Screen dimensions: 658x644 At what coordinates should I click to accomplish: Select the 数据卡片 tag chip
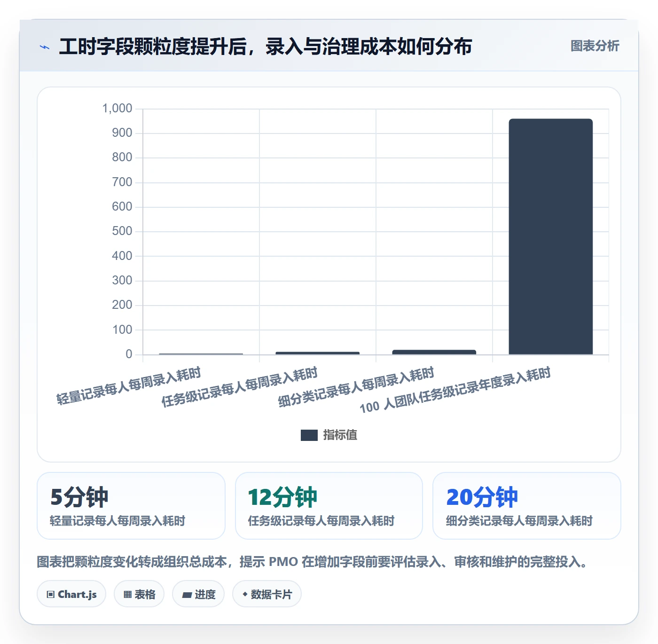267,594
